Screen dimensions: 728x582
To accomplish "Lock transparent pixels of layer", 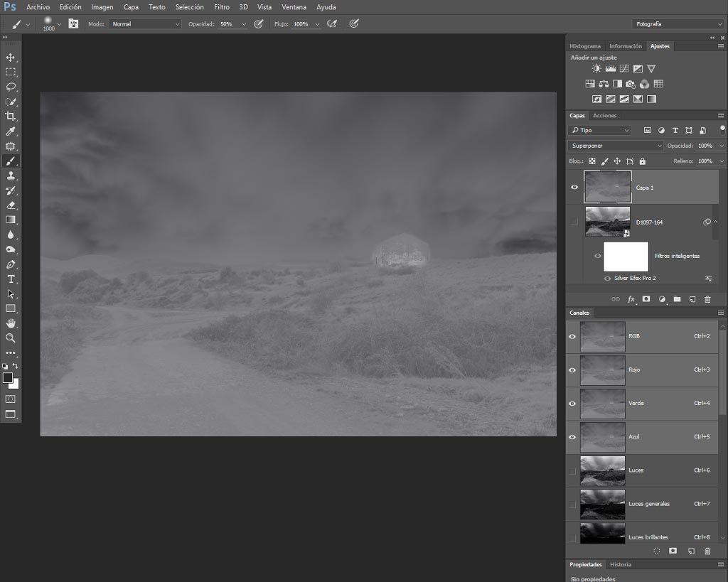I will coord(592,161).
